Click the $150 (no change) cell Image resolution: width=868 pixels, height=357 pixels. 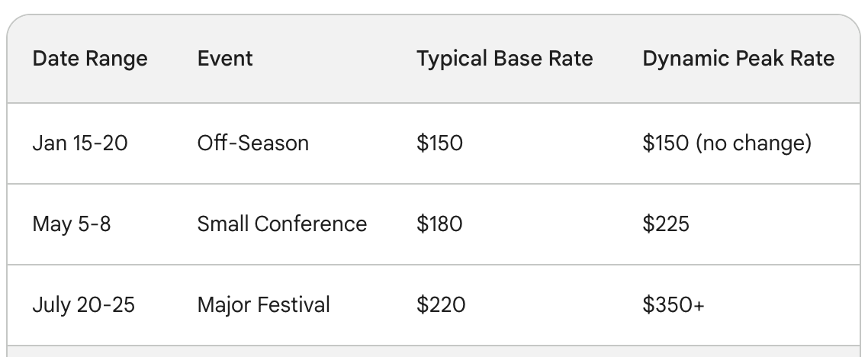[727, 143]
